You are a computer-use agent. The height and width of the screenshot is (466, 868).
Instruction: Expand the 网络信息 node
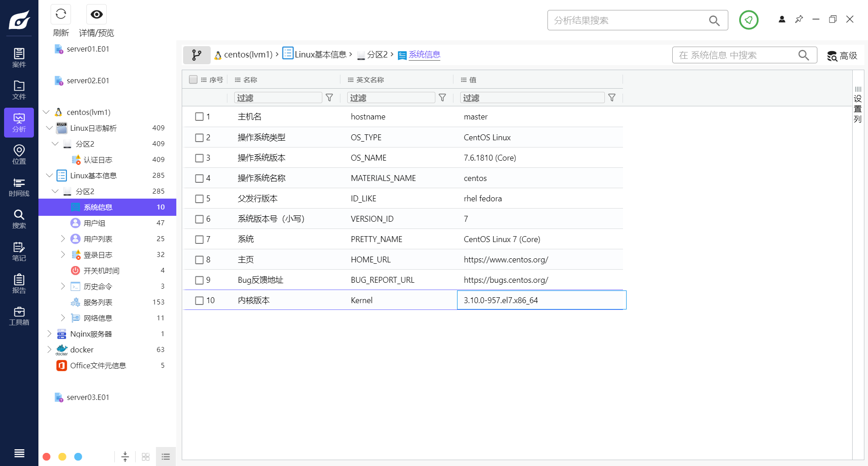point(63,318)
